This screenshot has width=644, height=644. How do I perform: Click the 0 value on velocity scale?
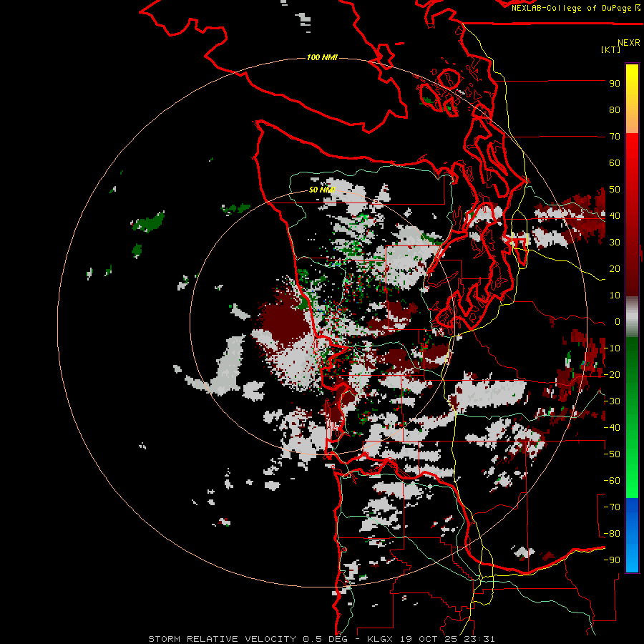click(618, 322)
